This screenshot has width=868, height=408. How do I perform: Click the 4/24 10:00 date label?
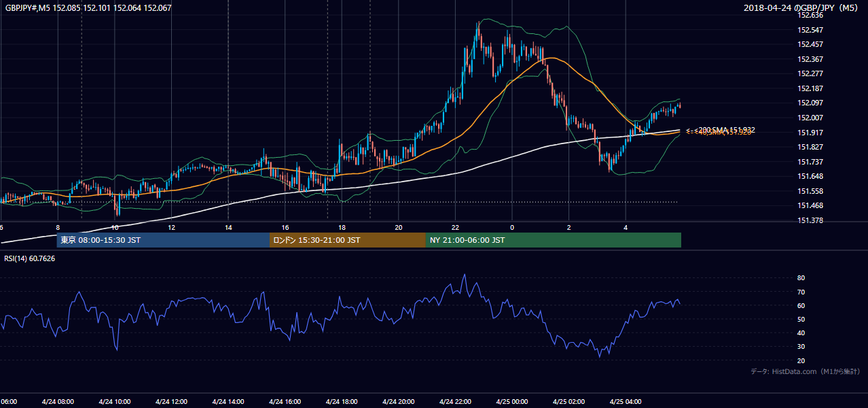(114, 402)
